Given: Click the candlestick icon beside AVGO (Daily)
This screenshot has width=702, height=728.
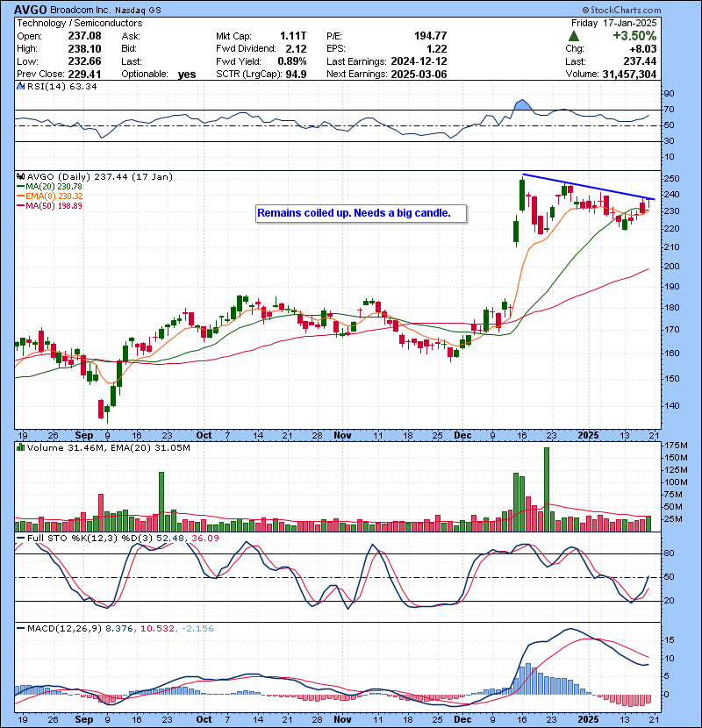Looking at the screenshot, I should (20, 177).
